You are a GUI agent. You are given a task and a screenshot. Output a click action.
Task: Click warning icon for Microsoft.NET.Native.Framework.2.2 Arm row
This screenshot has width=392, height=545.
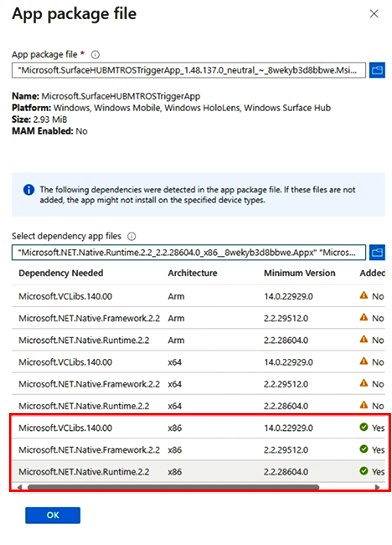tap(364, 317)
